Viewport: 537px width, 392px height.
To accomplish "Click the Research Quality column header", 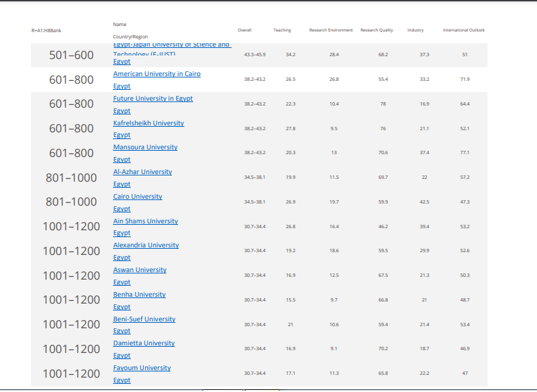I will coord(377,30).
